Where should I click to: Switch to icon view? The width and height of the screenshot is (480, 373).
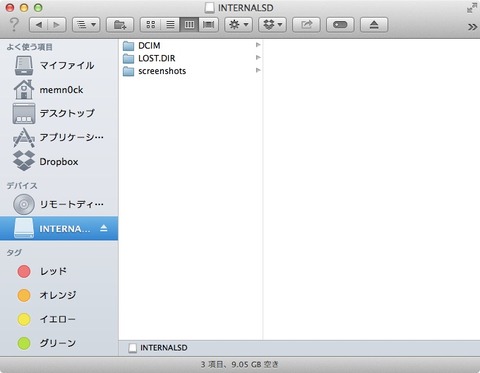click(x=150, y=25)
